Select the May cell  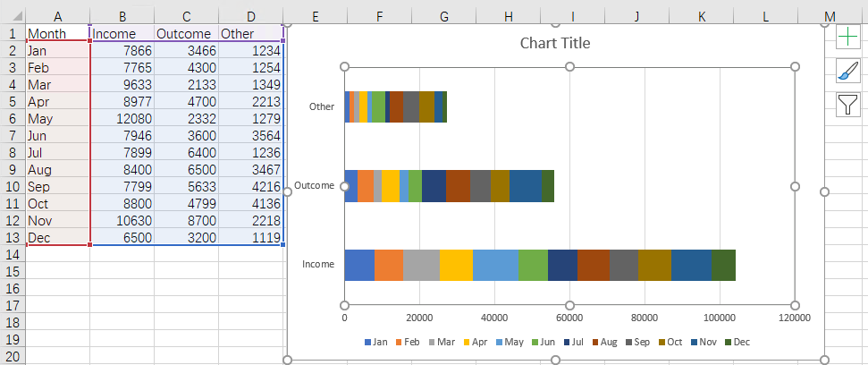tap(57, 118)
